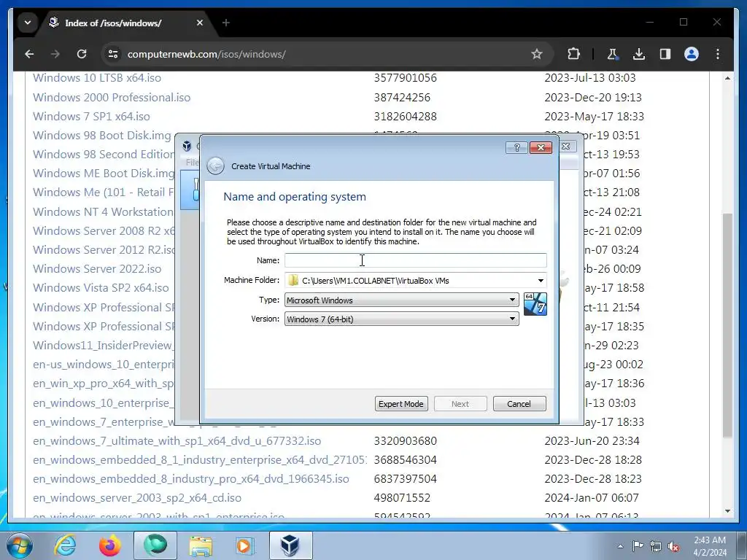747x560 pixels.
Task: Click the Chrome address bar URL
Action: coord(206,54)
